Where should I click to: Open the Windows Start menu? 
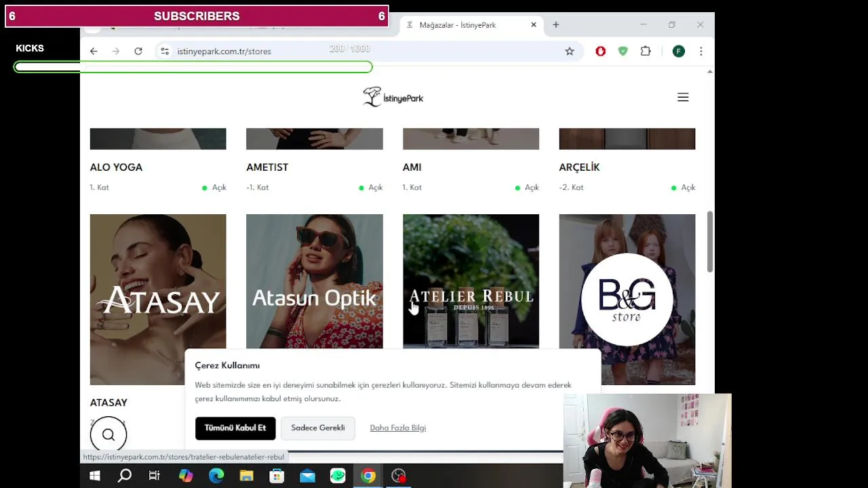(x=95, y=476)
